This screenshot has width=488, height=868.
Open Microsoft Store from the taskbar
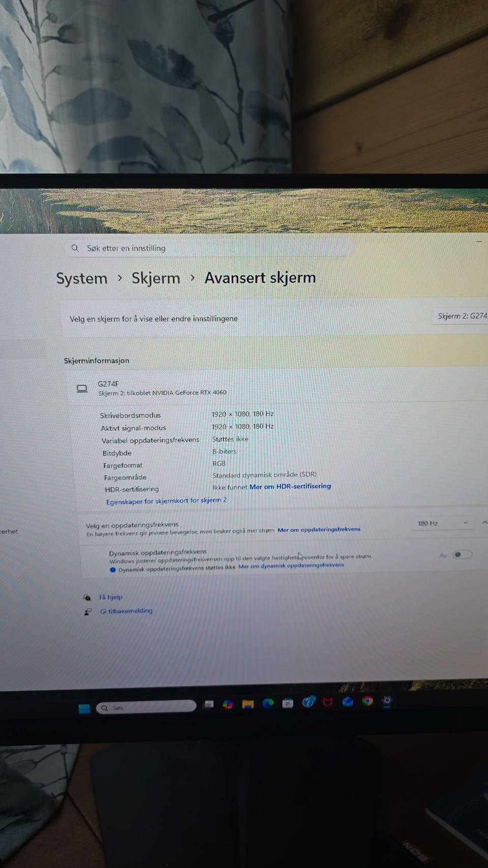288,703
